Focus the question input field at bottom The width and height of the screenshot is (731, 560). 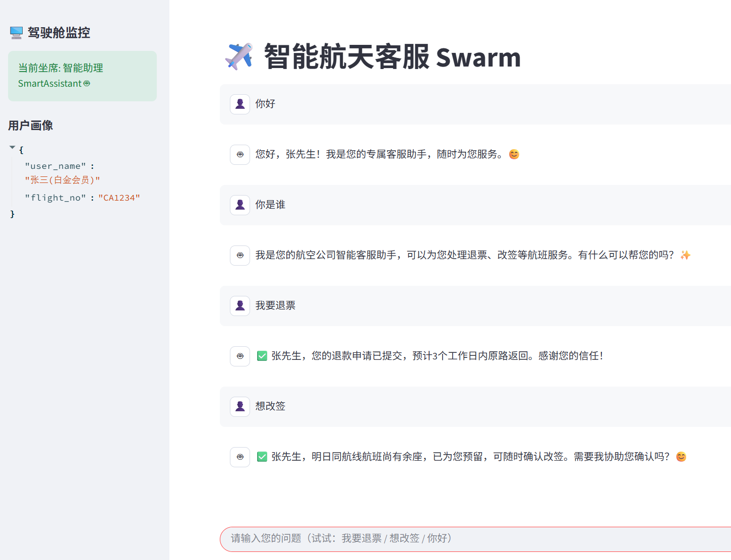[475, 539]
